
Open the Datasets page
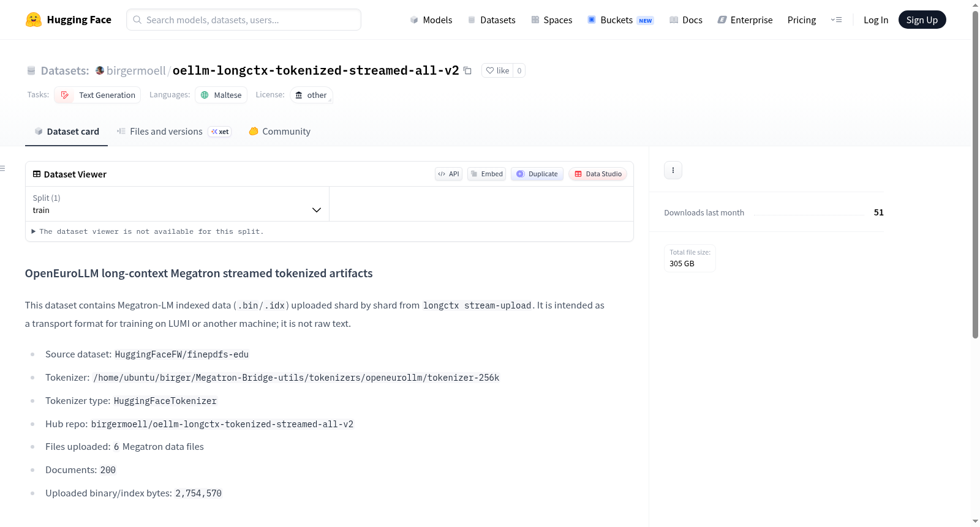pyautogui.click(x=492, y=20)
